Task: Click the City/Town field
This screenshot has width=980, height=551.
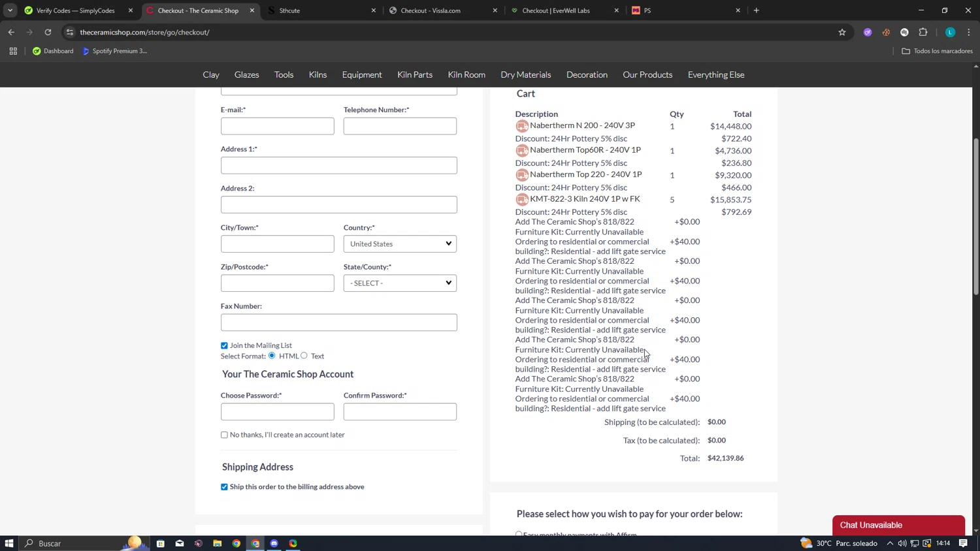Action: pos(278,244)
